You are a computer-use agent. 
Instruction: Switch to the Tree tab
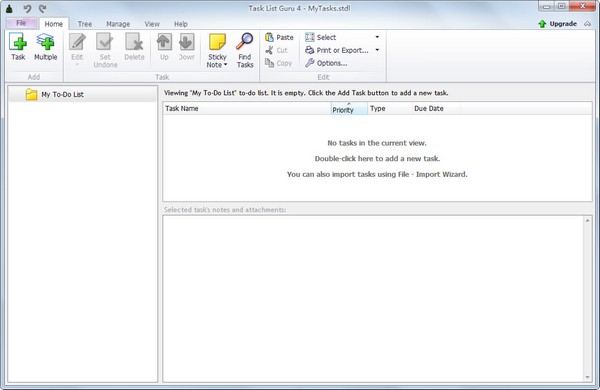point(85,24)
